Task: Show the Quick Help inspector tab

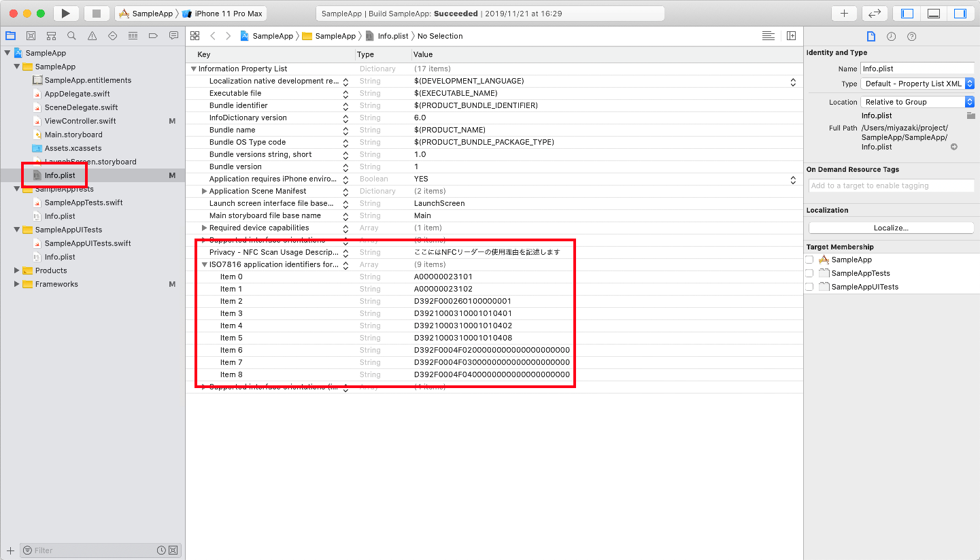Action: point(912,36)
